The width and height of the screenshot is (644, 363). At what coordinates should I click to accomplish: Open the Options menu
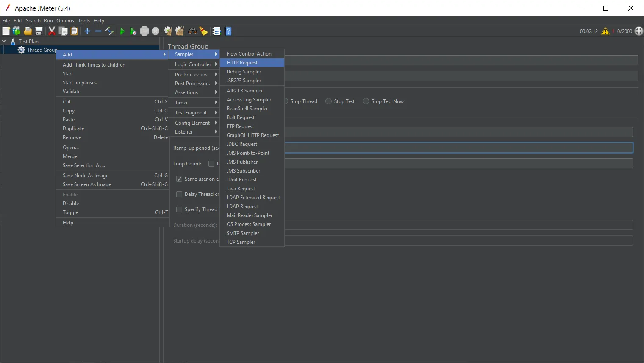[65, 21]
